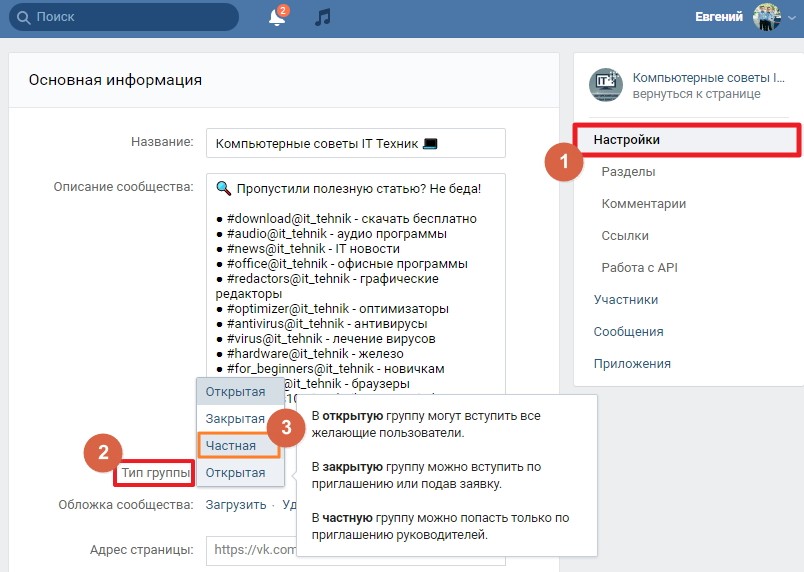
Task: Select Открытая at top of dropdown
Action: [x=240, y=392]
